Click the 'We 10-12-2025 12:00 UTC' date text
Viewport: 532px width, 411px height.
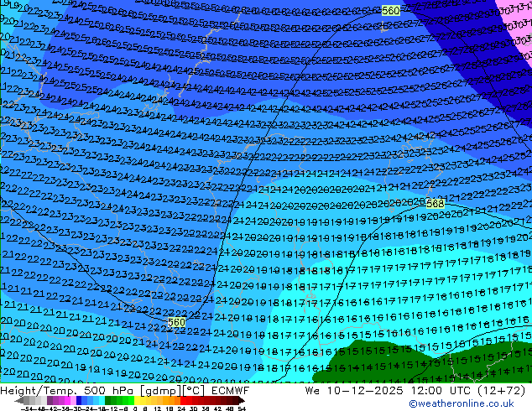[388, 391]
